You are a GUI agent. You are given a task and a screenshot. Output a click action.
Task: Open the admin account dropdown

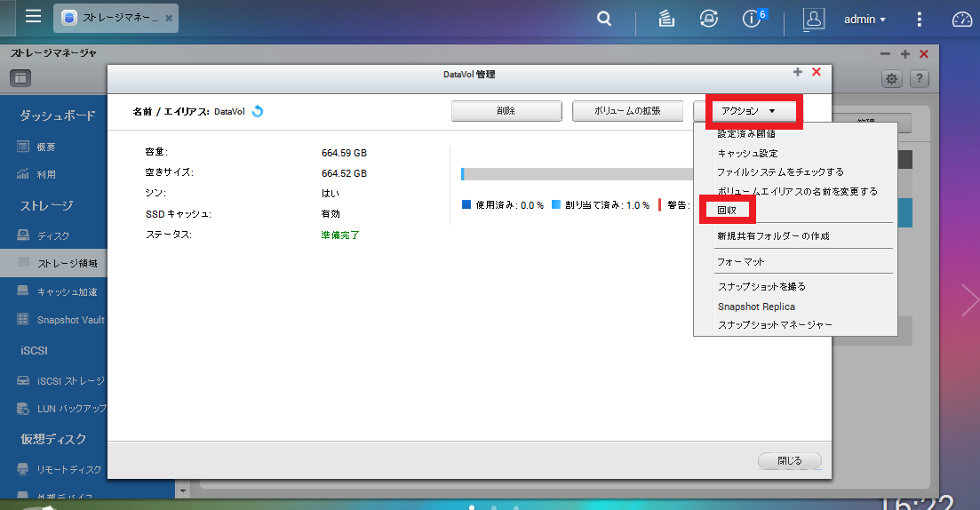coord(864,20)
